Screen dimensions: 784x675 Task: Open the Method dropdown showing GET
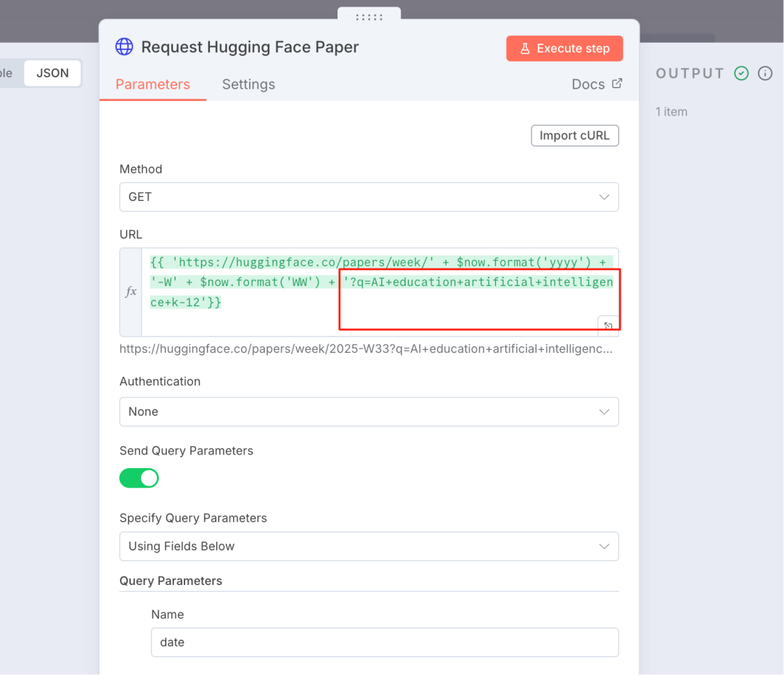click(369, 197)
